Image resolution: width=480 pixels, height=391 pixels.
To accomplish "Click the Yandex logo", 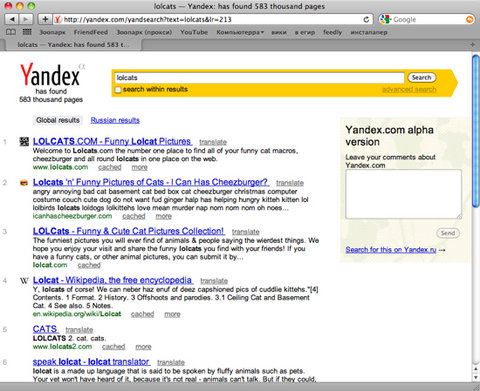I will (x=50, y=75).
